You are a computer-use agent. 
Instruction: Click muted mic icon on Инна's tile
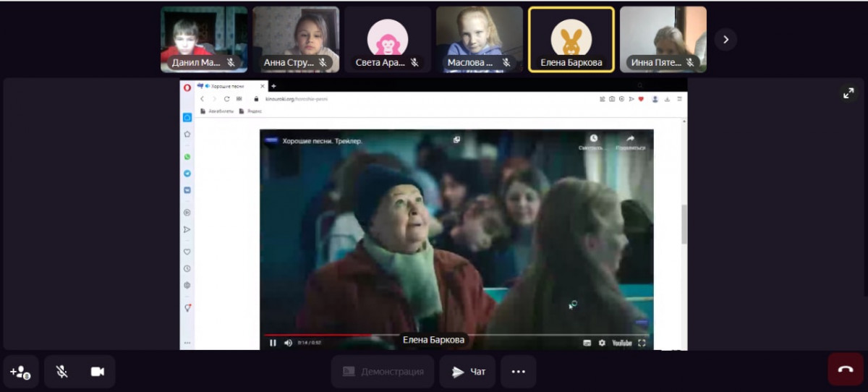(690, 63)
